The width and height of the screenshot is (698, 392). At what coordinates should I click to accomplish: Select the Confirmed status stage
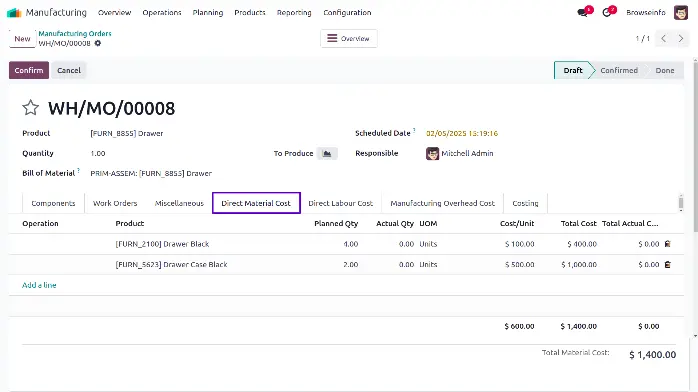coord(619,70)
